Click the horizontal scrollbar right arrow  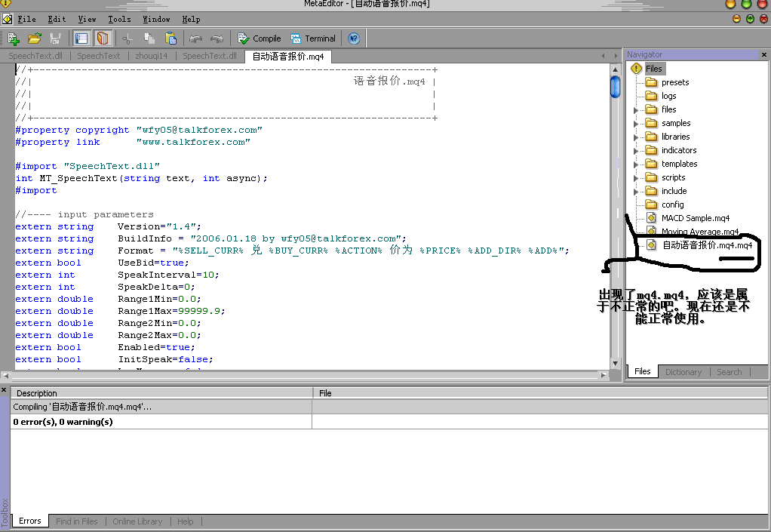pos(604,375)
